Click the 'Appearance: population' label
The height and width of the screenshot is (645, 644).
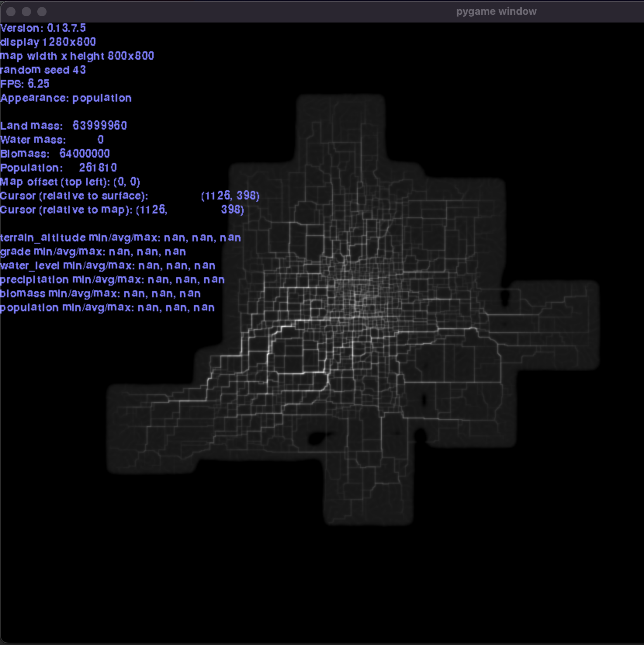[x=66, y=98]
